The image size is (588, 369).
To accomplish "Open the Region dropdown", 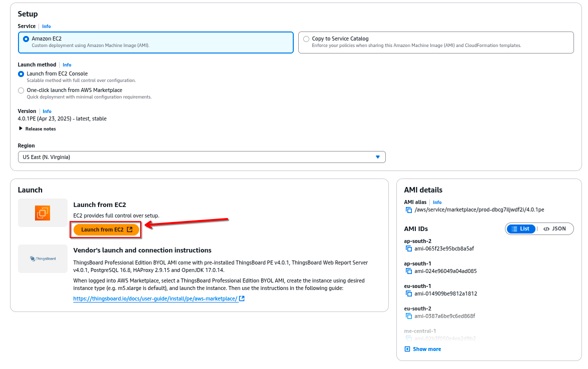I will (x=202, y=157).
